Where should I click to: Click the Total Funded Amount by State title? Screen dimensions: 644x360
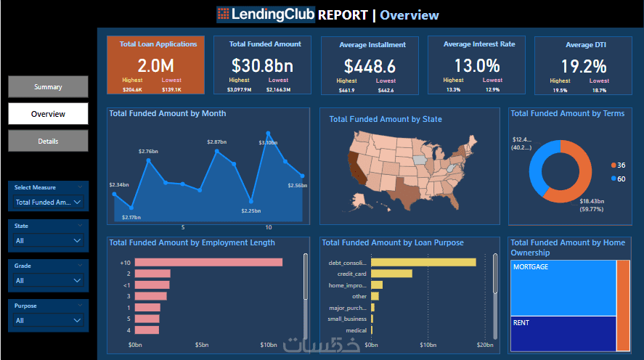tap(386, 120)
